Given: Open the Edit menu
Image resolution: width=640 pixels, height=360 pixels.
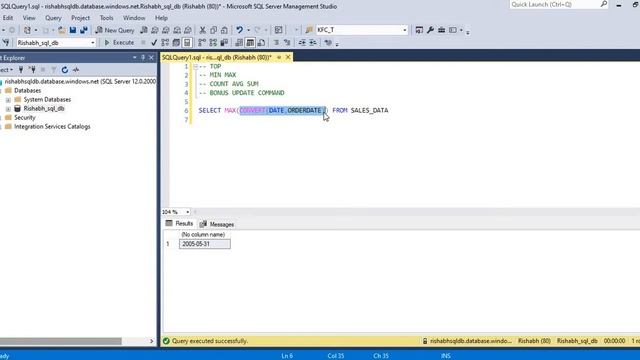Looking at the screenshot, I should pyautogui.click(x=7, y=18).
